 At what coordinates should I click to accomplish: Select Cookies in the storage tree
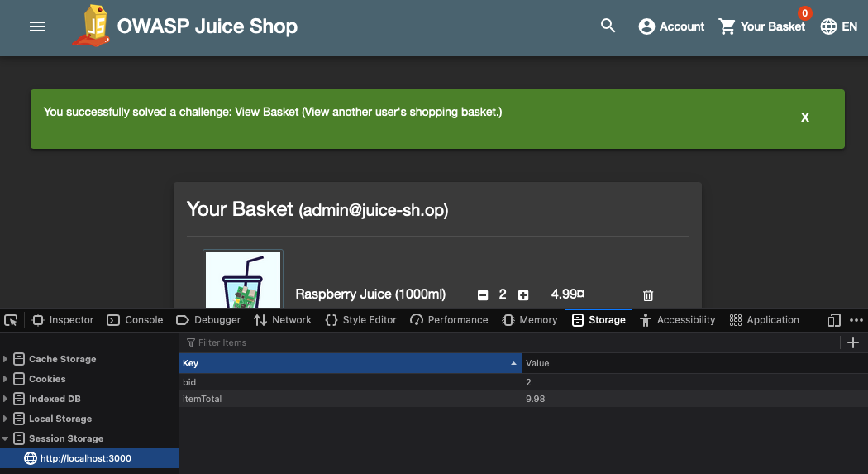(x=47, y=379)
